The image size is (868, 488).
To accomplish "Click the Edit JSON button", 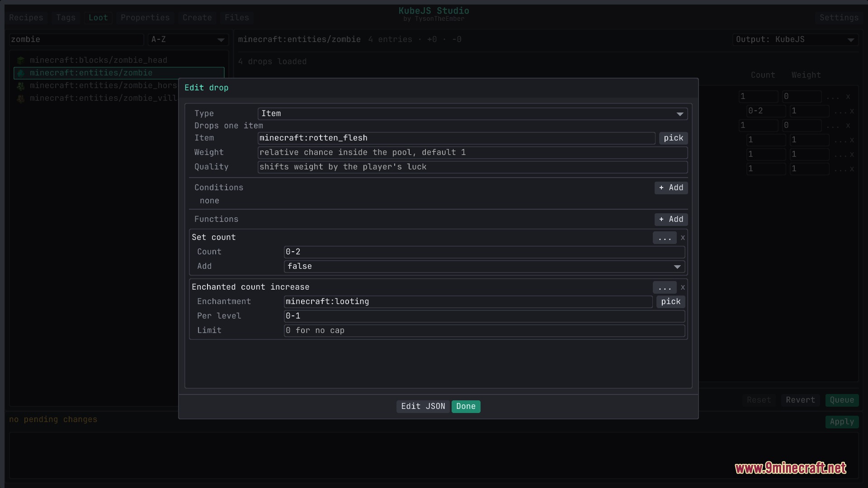I will tap(423, 407).
